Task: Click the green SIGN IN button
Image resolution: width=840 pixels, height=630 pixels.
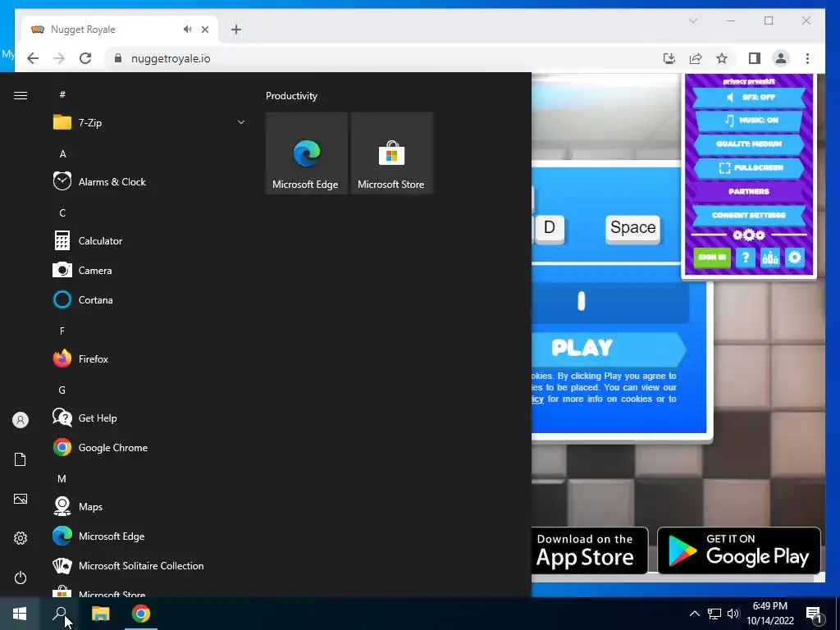Action: [712, 258]
